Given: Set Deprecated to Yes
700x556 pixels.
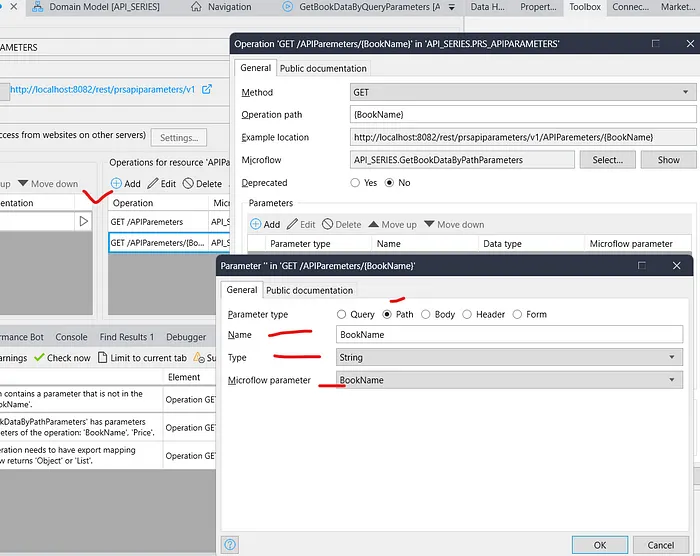Looking at the screenshot, I should [x=356, y=183].
